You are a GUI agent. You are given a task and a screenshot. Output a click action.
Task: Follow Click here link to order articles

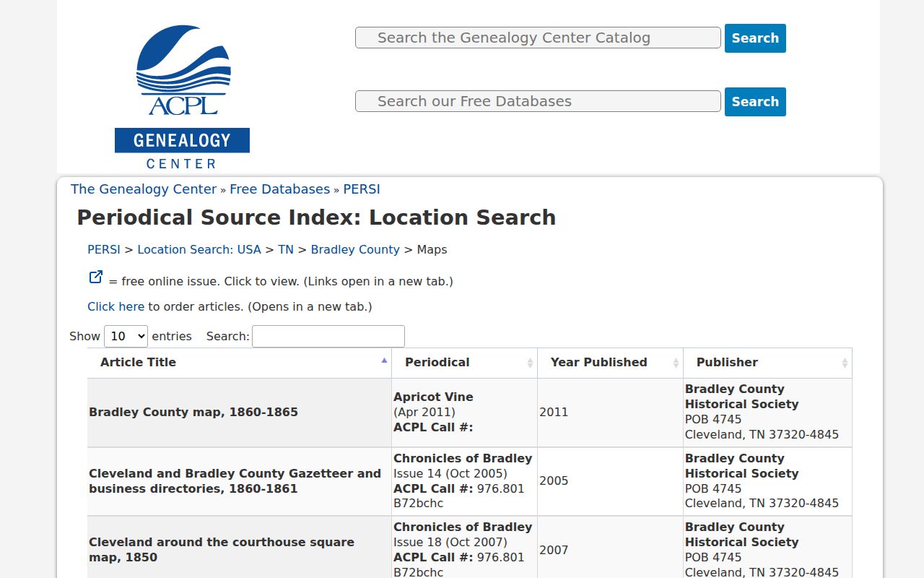click(116, 306)
